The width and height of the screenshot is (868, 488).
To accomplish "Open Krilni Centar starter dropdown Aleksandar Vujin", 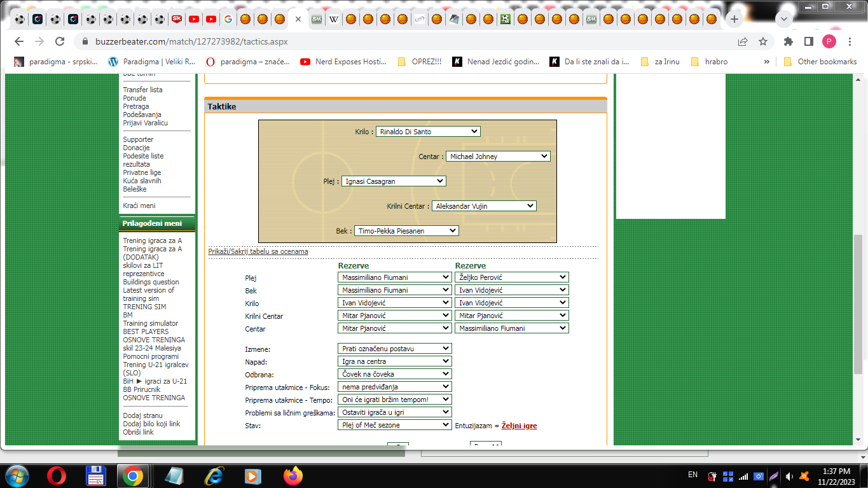I will tap(484, 206).
